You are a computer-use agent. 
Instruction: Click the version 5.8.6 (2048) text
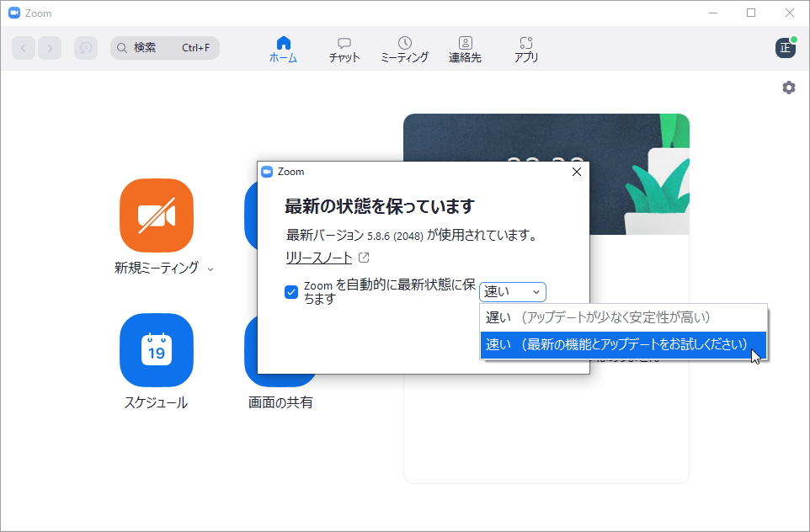[395, 236]
